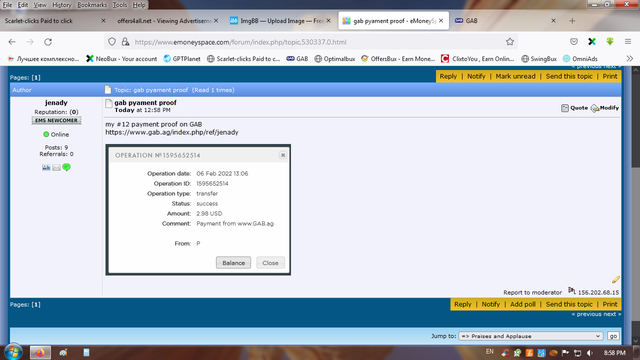Click the Firefox taskbar icon

(x=40, y=353)
